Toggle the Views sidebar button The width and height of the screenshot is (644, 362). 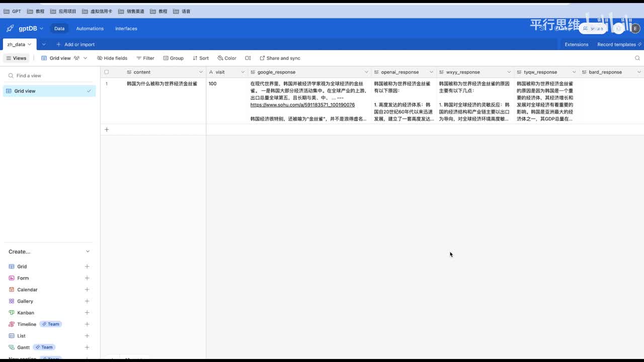pos(16,58)
